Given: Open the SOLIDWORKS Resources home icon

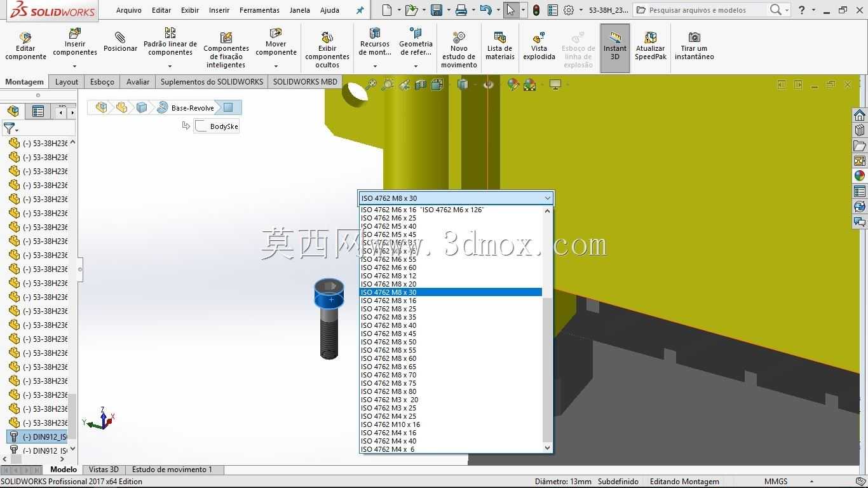Looking at the screenshot, I should click(x=860, y=115).
